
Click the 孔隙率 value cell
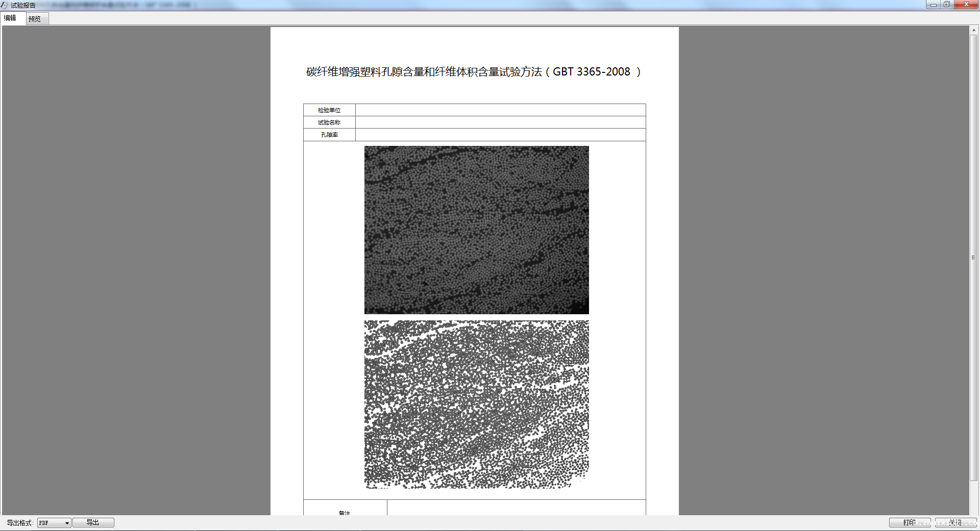[500, 135]
